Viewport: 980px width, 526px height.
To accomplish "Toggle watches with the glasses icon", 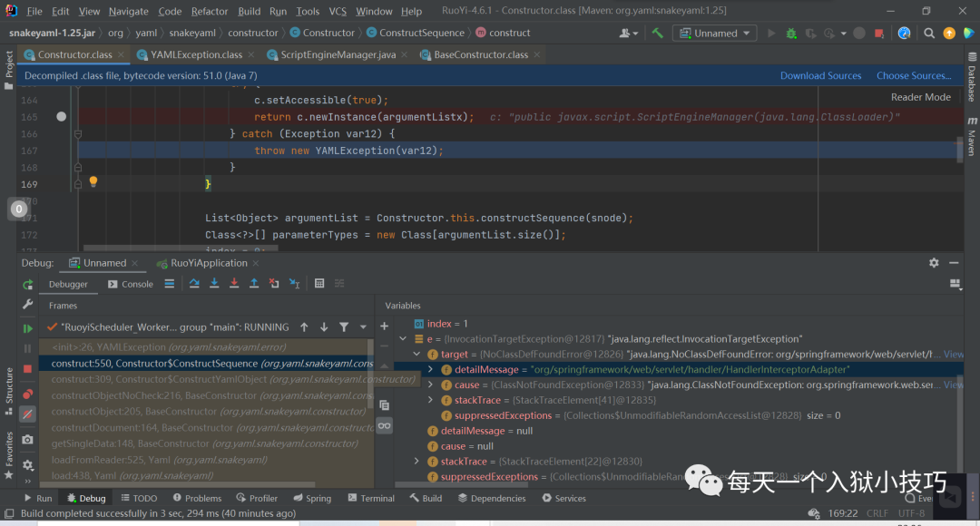I will 385,426.
